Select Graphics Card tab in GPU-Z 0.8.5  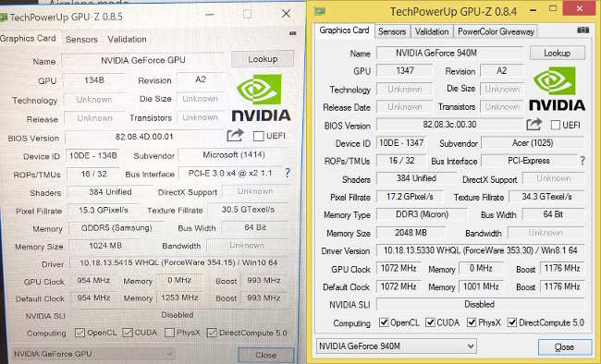coord(28,38)
